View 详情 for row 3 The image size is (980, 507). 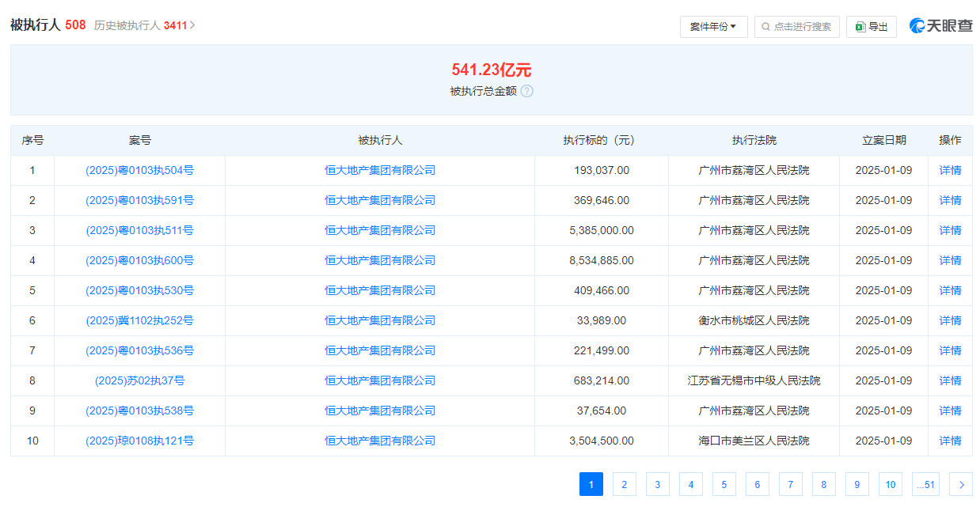pos(951,230)
